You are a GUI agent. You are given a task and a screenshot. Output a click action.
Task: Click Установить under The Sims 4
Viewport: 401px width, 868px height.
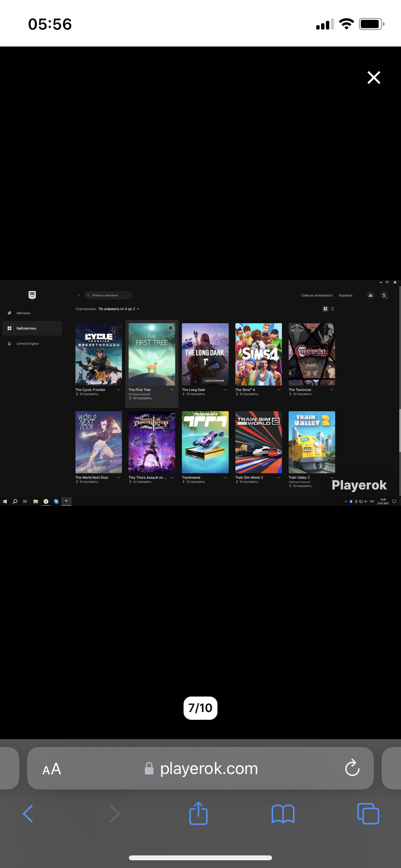[247, 394]
